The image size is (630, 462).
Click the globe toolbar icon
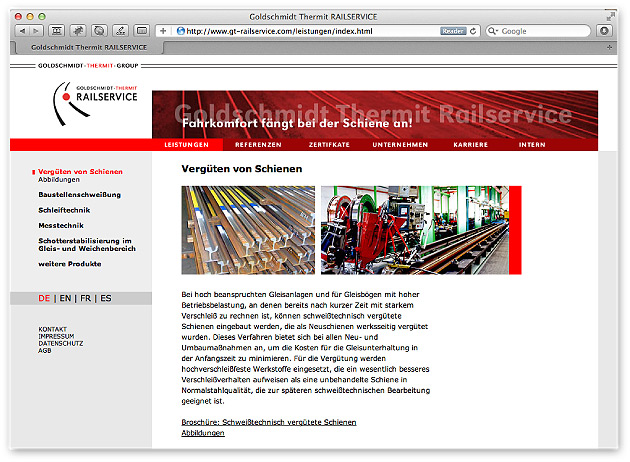(x=99, y=31)
